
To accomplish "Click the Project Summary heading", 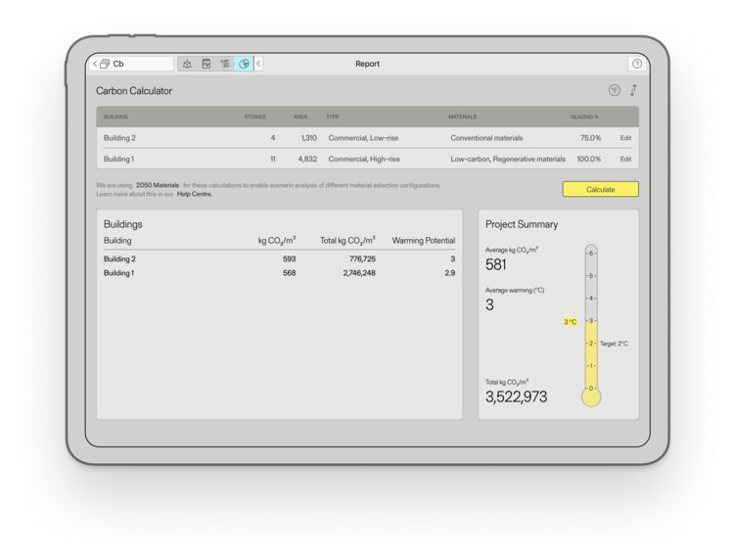I will (x=522, y=224).
